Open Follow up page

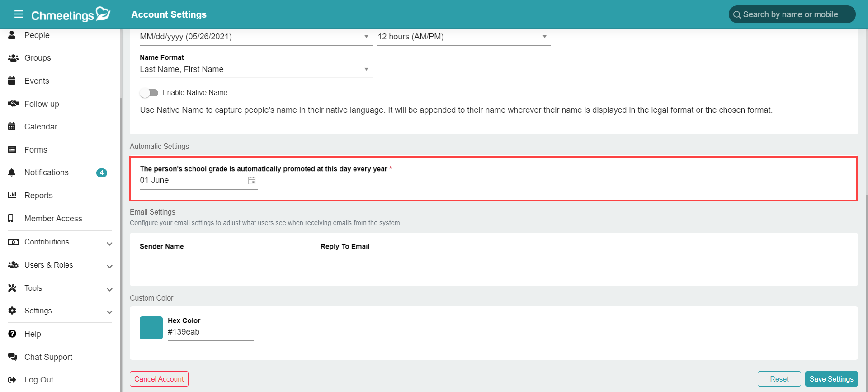point(42,104)
